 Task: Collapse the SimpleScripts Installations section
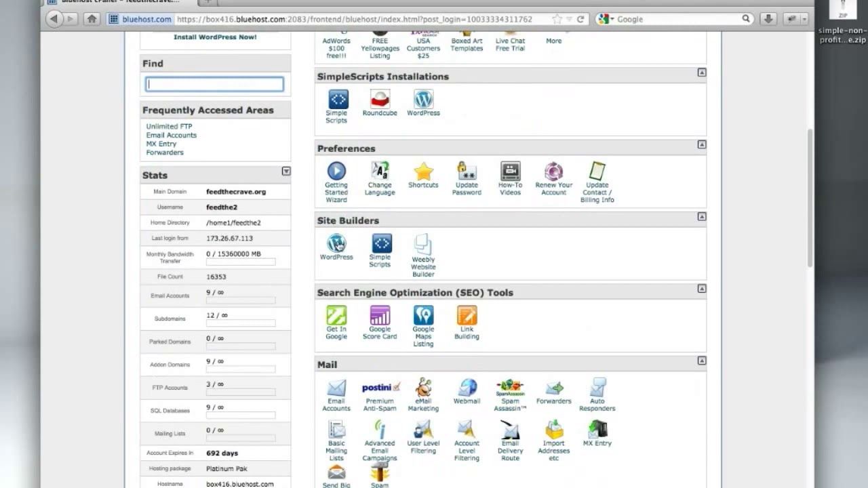tap(702, 72)
